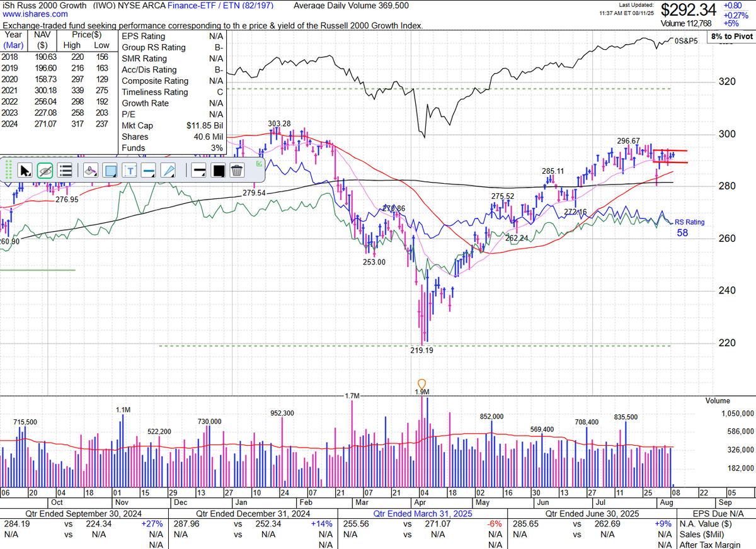Toggle annotation visibility with the eye-slash icon
756x549 pixels.
point(44,170)
